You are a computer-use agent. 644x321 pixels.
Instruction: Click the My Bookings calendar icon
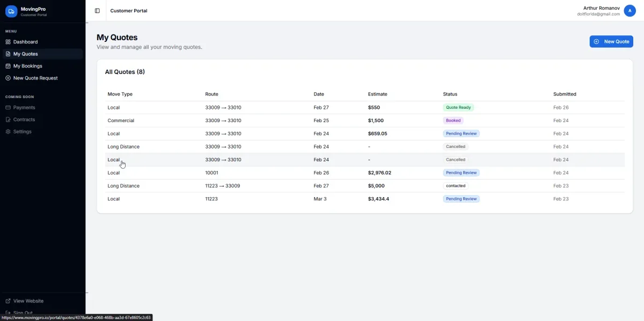[x=7, y=65]
